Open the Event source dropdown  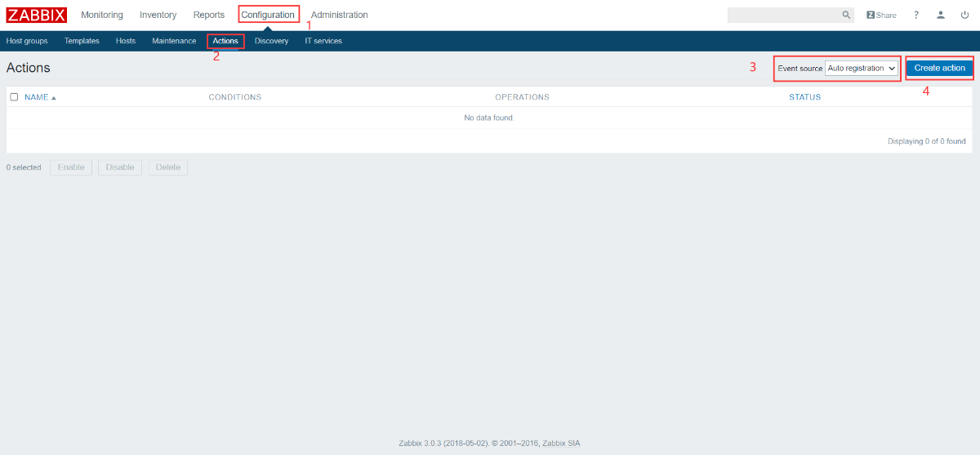[x=862, y=68]
